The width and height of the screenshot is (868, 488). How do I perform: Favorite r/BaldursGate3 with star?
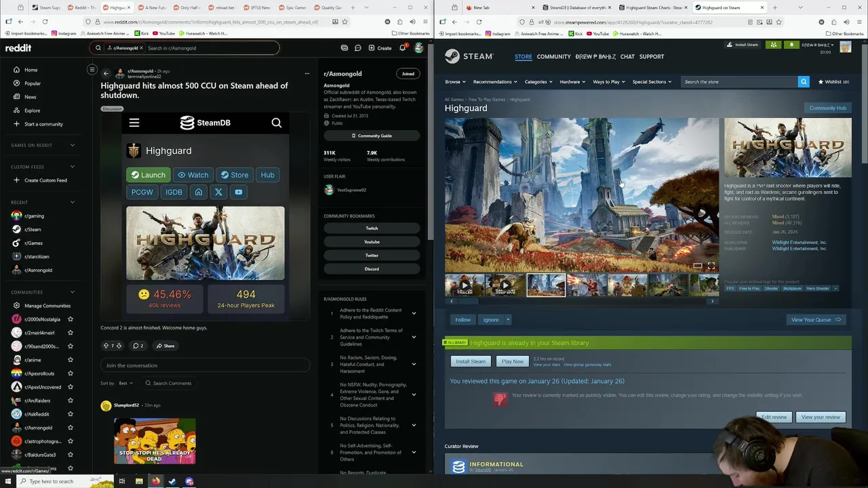71,455
